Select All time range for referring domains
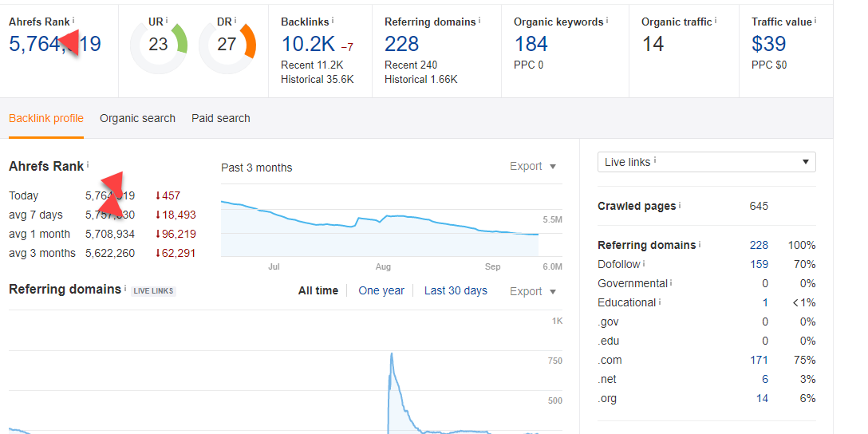This screenshot has height=434, width=868. [318, 290]
